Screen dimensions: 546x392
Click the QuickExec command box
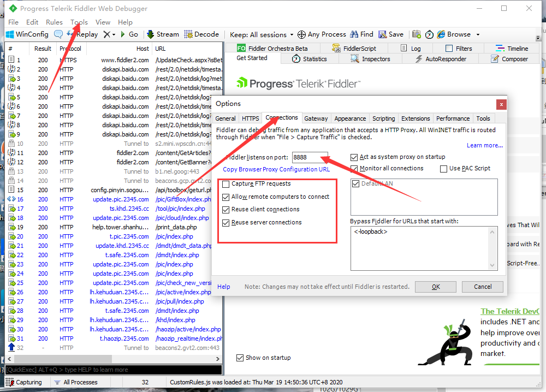(x=114, y=370)
